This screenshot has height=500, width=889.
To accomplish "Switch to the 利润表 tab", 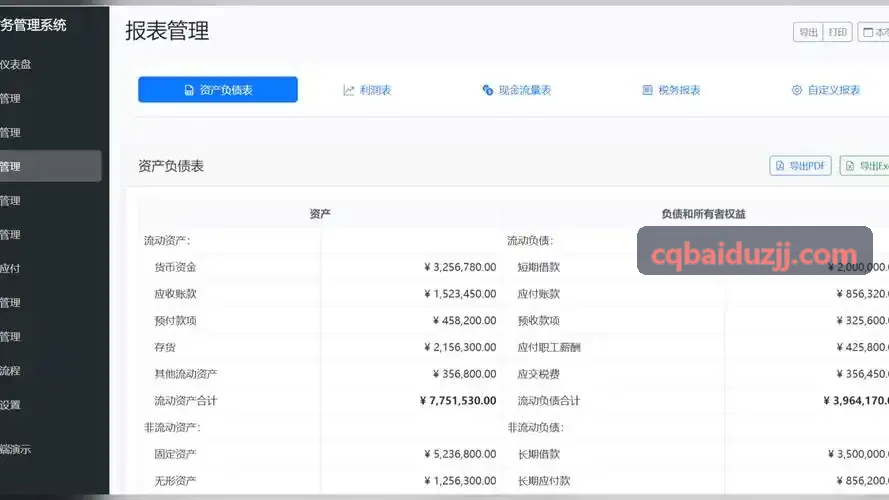I will pos(367,90).
